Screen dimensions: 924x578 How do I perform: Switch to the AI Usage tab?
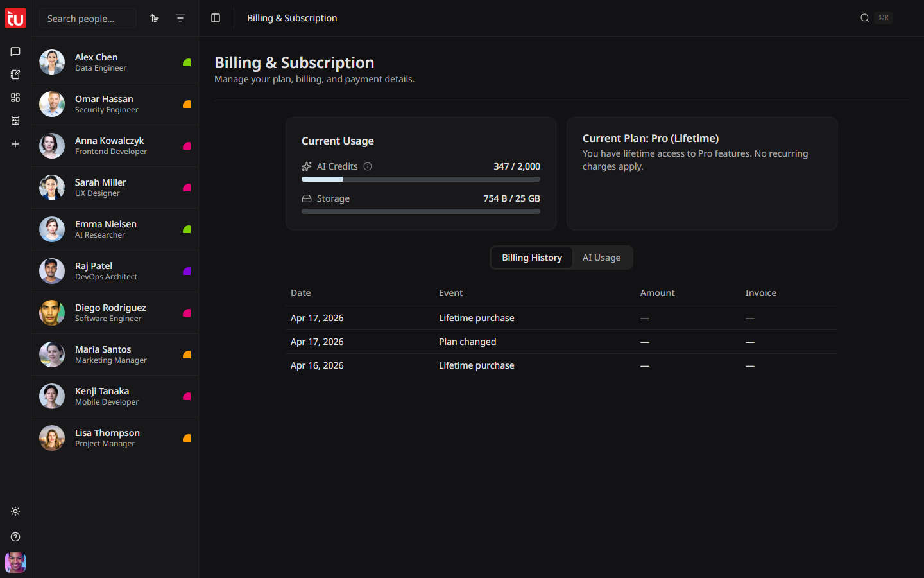pyautogui.click(x=601, y=258)
